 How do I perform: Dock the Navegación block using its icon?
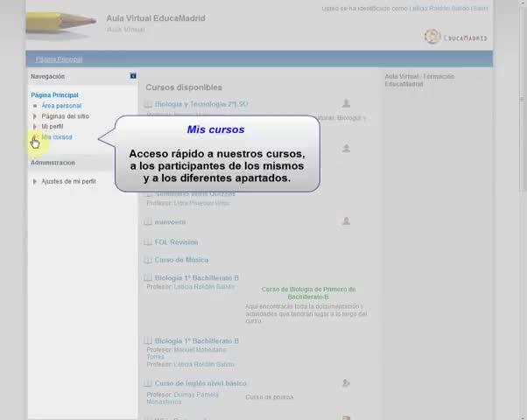pos(133,76)
